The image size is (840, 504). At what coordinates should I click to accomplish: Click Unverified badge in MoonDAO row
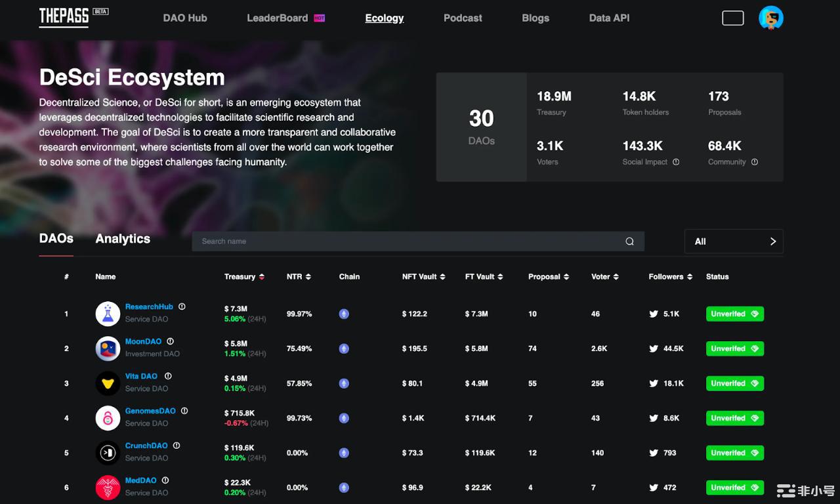[735, 348]
